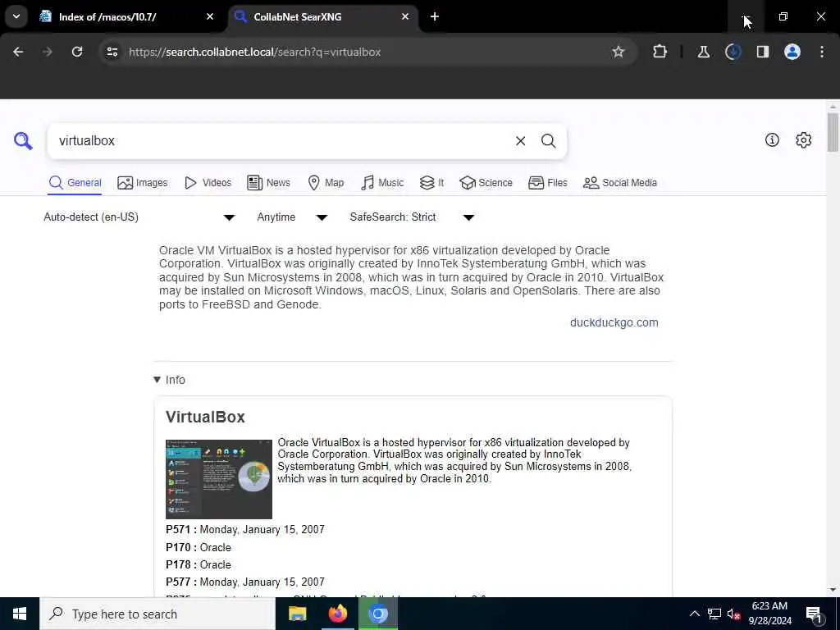840x630 pixels.
Task: Reload the current page
Action: coord(77,52)
